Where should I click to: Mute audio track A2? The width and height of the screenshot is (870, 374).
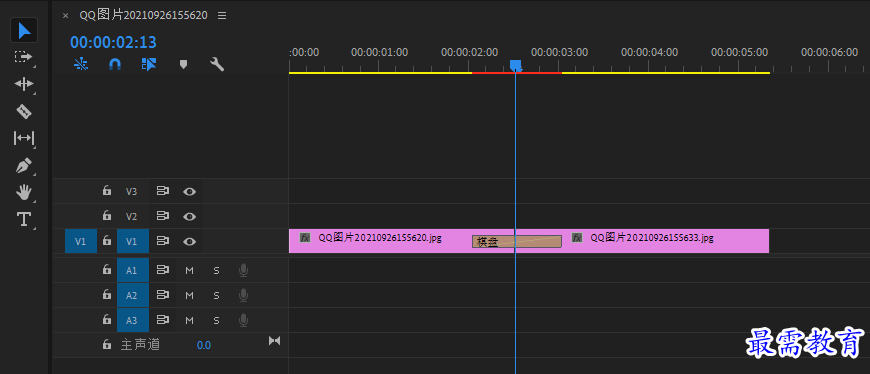[x=190, y=296]
